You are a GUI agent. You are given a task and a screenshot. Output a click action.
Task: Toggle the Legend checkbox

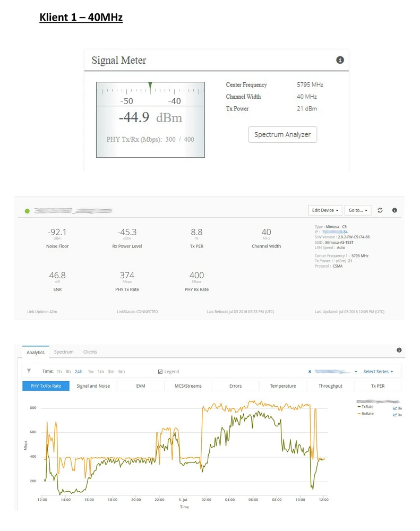click(160, 372)
